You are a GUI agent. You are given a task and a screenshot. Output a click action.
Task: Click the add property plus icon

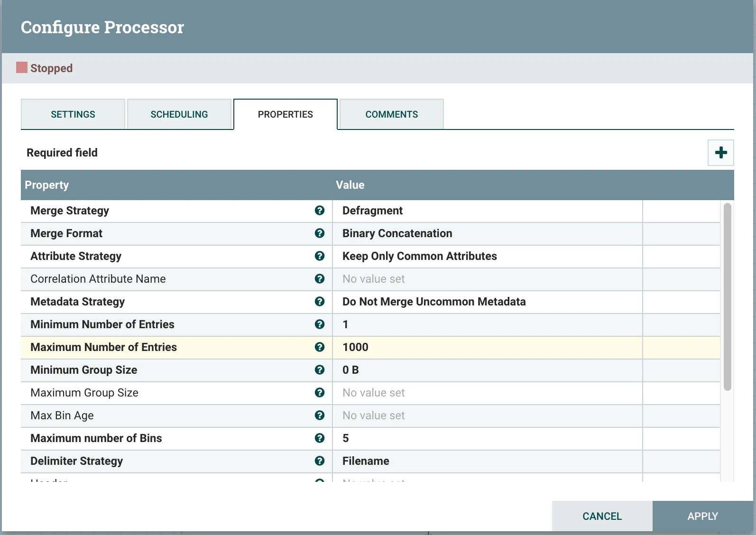coord(720,153)
